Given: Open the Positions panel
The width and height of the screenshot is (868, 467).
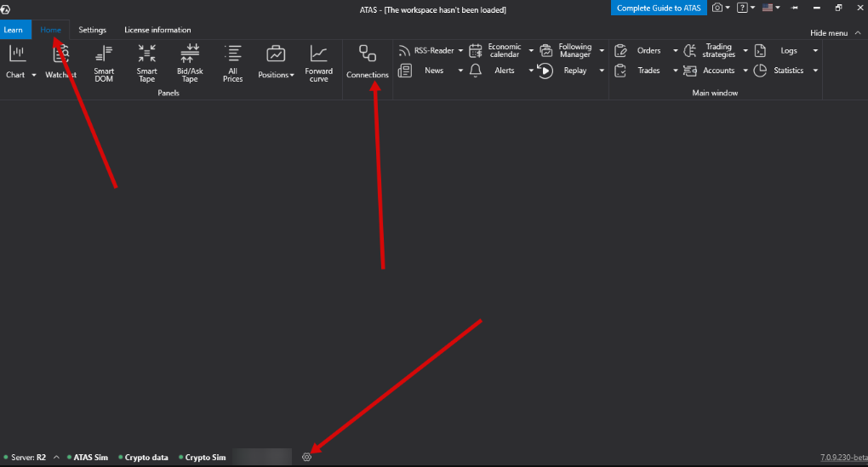Looking at the screenshot, I should coord(276,62).
